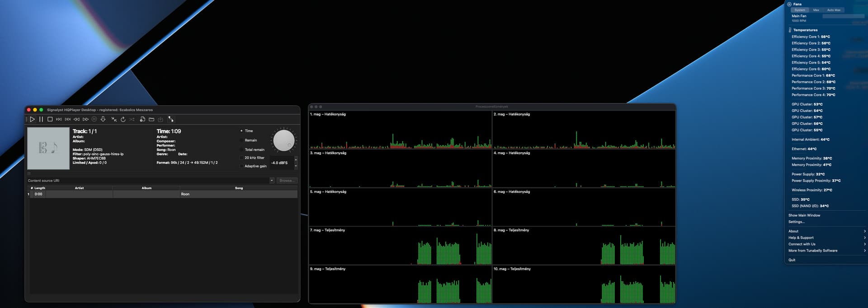Click the open folder icon in toolbar
The width and height of the screenshot is (868, 308).
[151, 119]
